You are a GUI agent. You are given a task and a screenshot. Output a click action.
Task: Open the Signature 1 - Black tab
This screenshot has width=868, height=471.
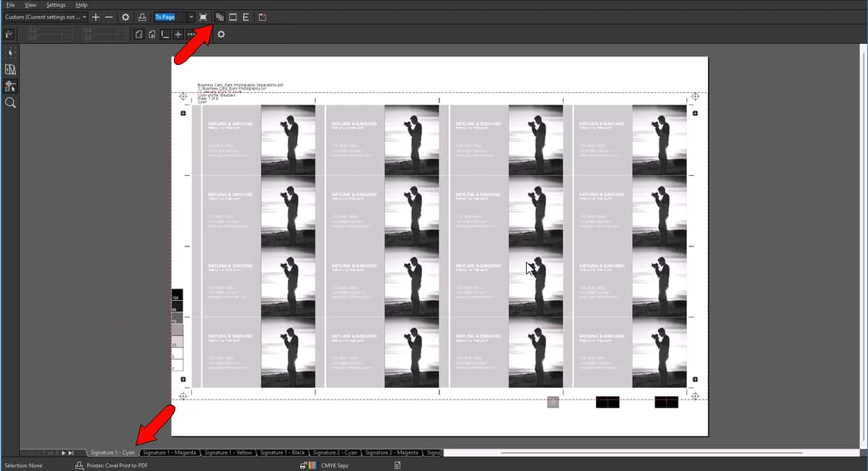282,452
